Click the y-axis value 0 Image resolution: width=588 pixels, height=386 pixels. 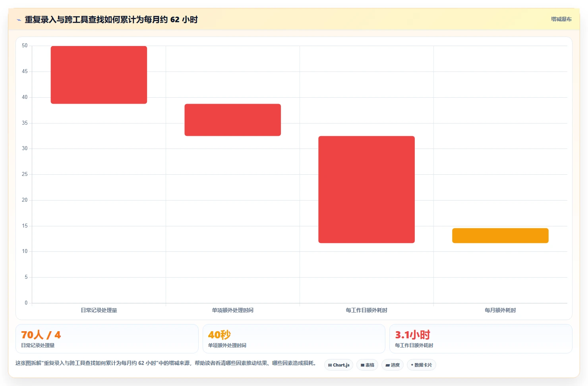(x=26, y=303)
